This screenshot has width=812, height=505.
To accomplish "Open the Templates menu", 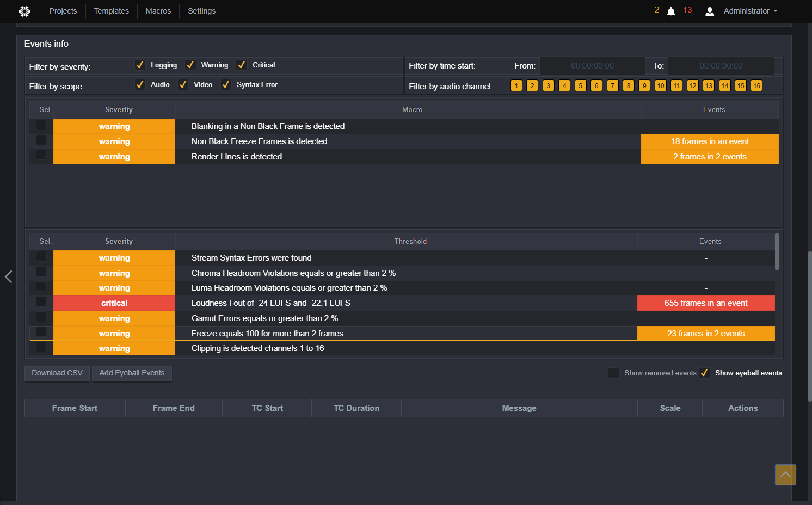I will [112, 11].
